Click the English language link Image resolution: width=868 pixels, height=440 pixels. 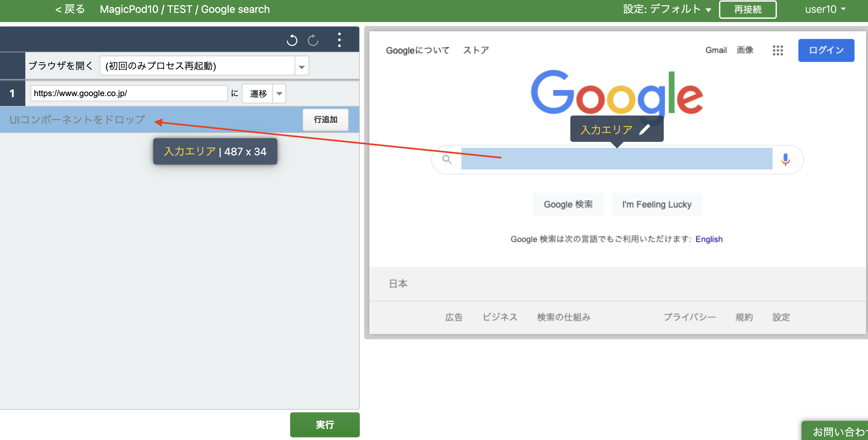tap(709, 239)
